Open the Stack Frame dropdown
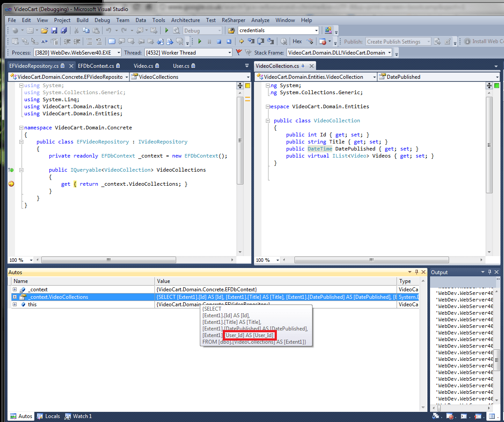This screenshot has height=422, width=504. pos(390,53)
